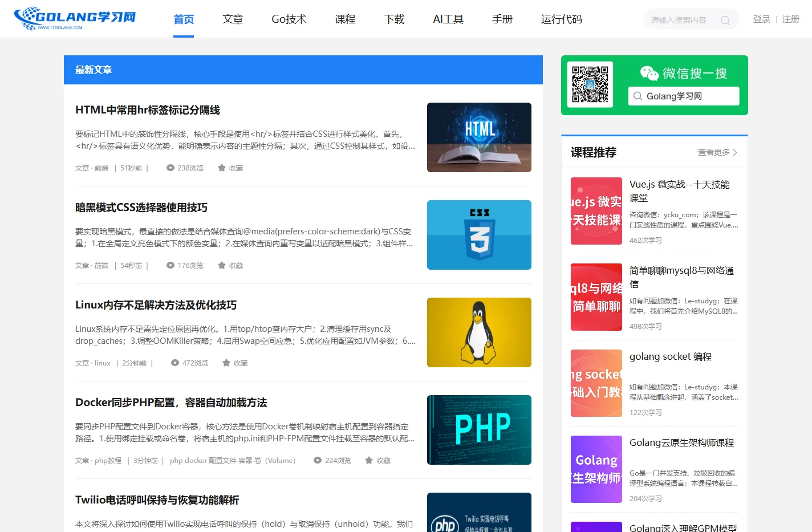
Task: Click the 122次学习 count
Action: point(645,413)
